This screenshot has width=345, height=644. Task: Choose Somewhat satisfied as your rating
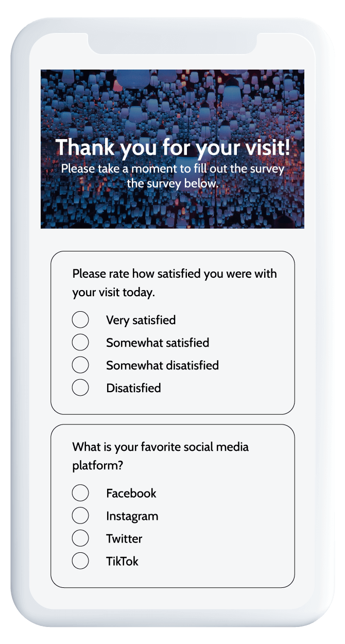(x=80, y=342)
